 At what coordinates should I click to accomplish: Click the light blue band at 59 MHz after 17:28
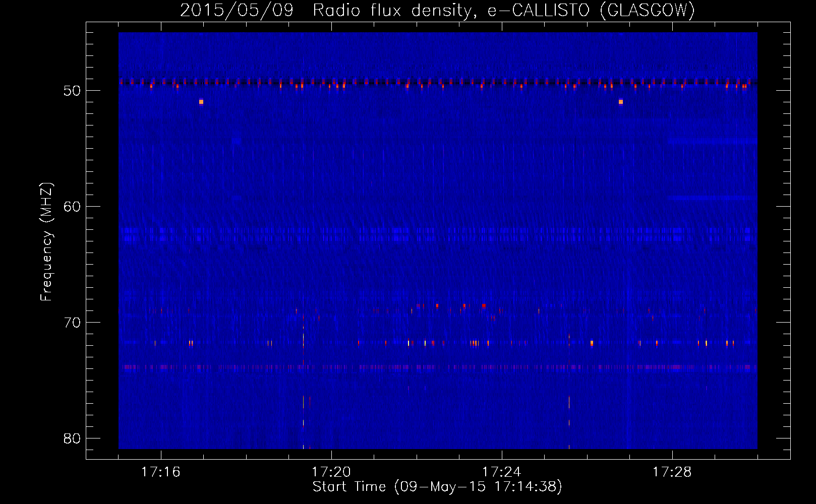712,198
